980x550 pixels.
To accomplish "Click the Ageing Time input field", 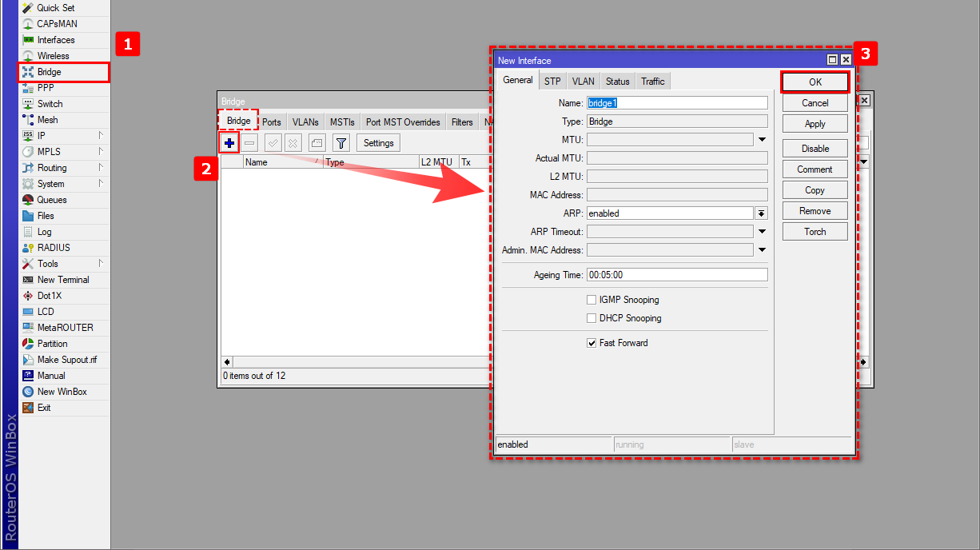I will [676, 274].
